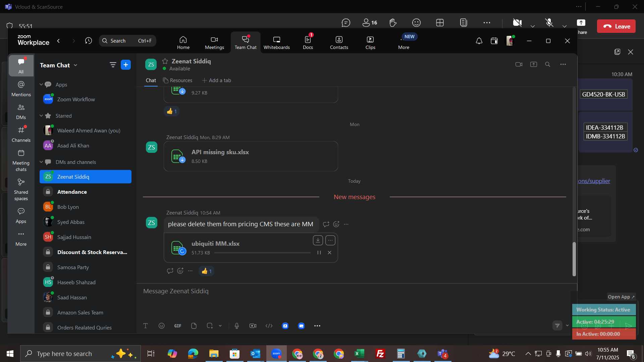Screen dimensions: 644x362
Task: Attach a file from the message toolbar
Action: click(x=194, y=326)
